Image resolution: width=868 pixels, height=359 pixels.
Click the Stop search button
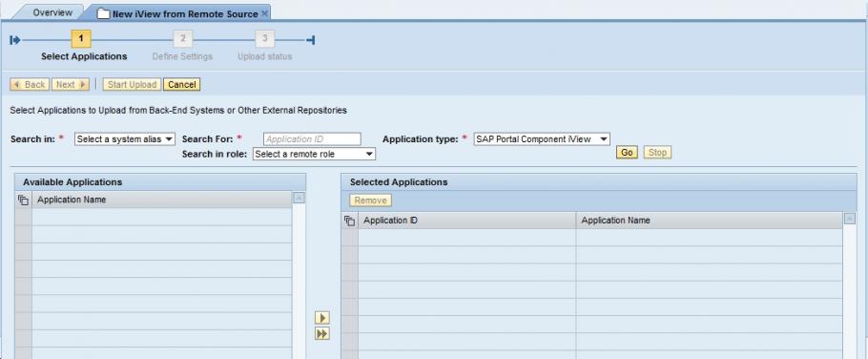[x=657, y=153]
